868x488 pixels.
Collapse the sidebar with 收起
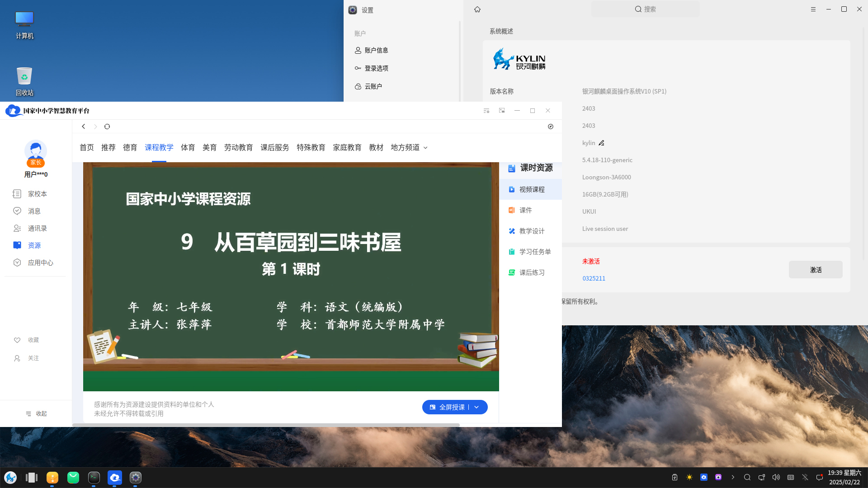36,413
